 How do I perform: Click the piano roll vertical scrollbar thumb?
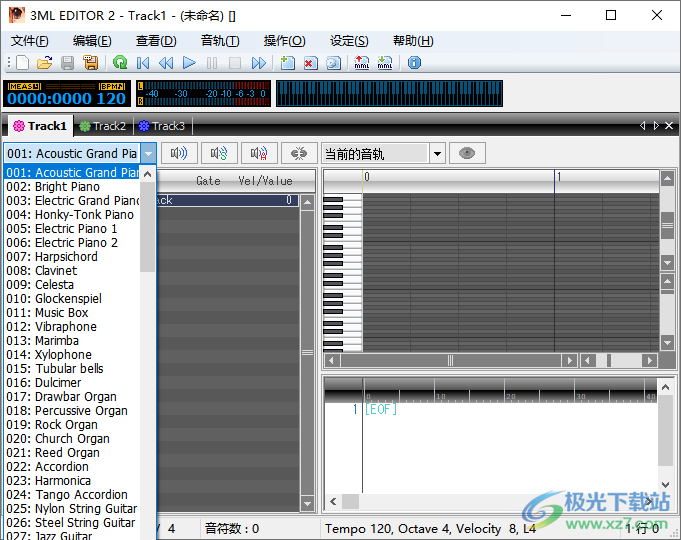coord(667,225)
